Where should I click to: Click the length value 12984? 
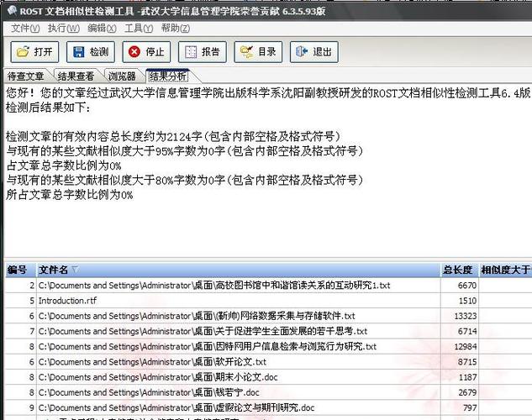(x=466, y=346)
